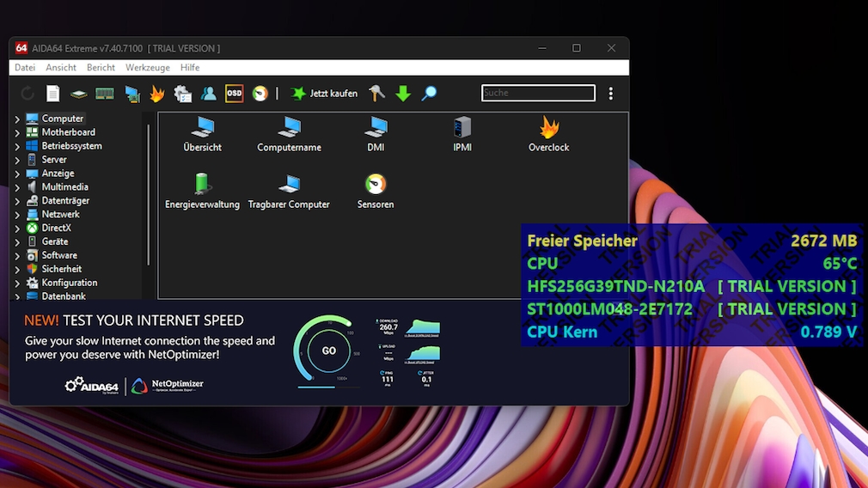Open the Overclock flame icon
This screenshot has width=868, height=488.
coord(548,128)
